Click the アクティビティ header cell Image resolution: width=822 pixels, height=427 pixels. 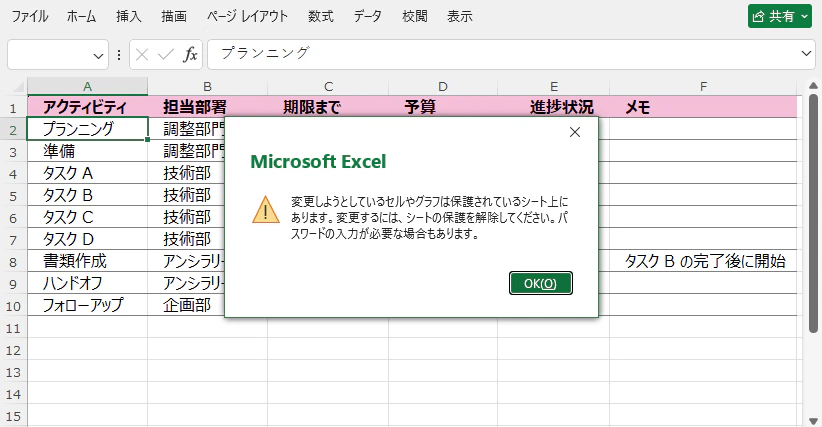pos(88,107)
